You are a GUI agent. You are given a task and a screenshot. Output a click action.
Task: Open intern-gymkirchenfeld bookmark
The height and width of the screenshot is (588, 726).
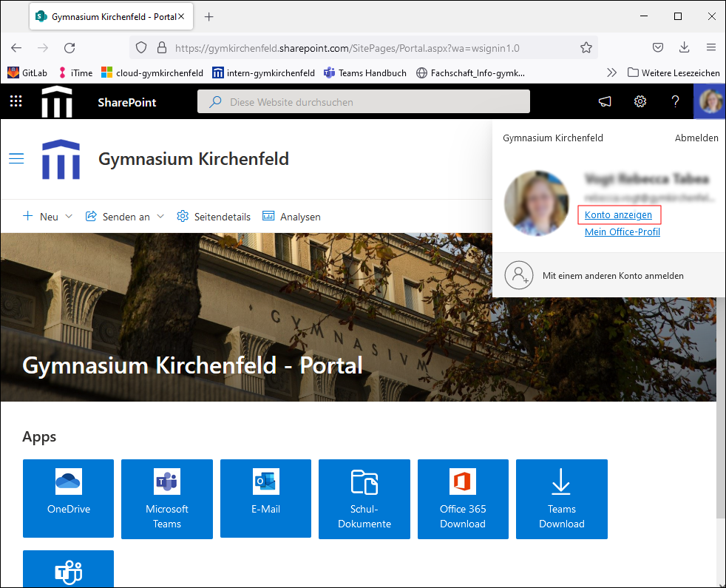point(263,72)
